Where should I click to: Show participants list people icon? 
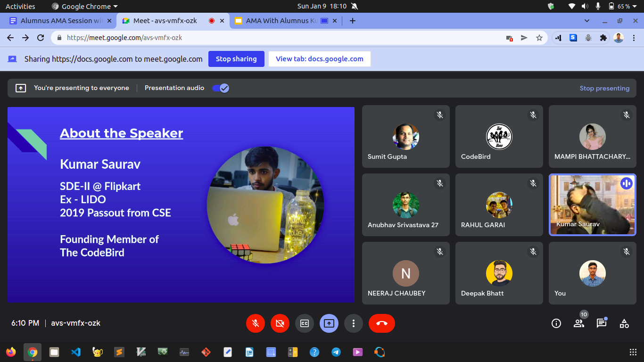coord(579,323)
